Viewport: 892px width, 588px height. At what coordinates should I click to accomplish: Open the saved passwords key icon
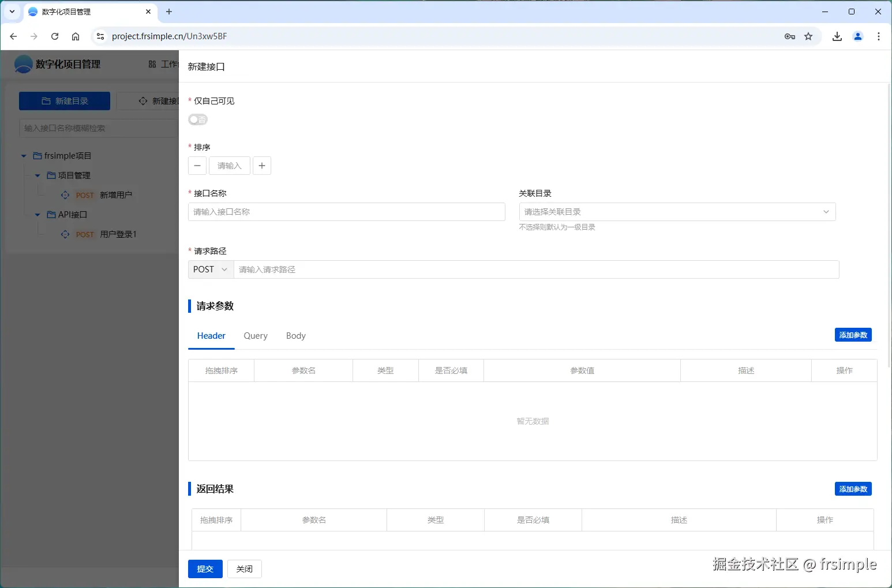pos(789,36)
